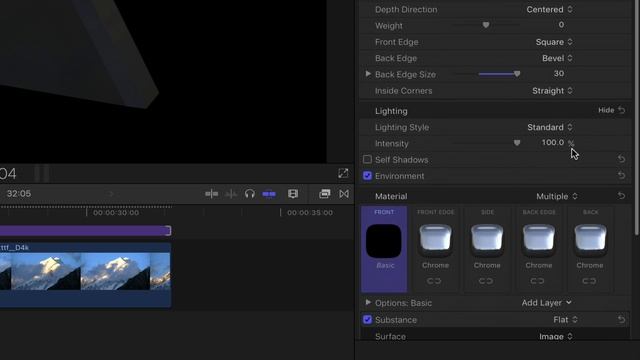
Task: Click the 32:05 timecode display
Action: [19, 193]
